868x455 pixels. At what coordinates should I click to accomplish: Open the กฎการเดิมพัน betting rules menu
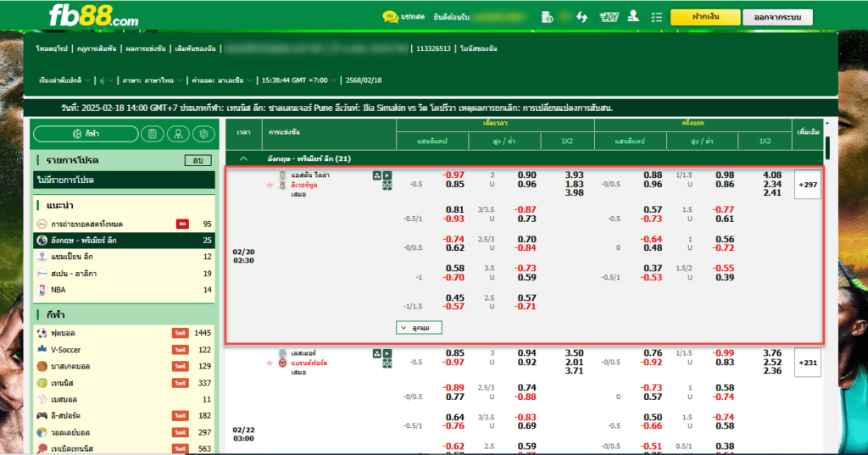[x=97, y=48]
